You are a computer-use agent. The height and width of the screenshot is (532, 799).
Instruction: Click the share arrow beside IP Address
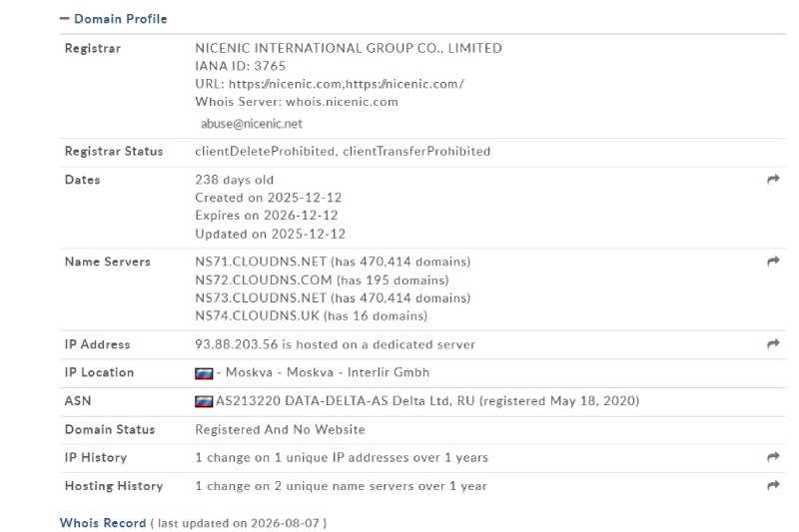click(773, 343)
